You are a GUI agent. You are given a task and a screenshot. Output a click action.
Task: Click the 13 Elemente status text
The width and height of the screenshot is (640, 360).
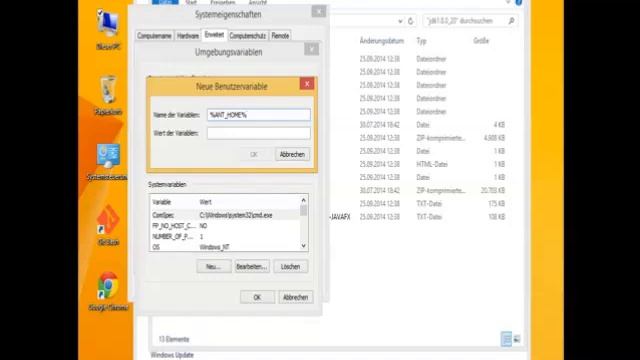coord(174,339)
